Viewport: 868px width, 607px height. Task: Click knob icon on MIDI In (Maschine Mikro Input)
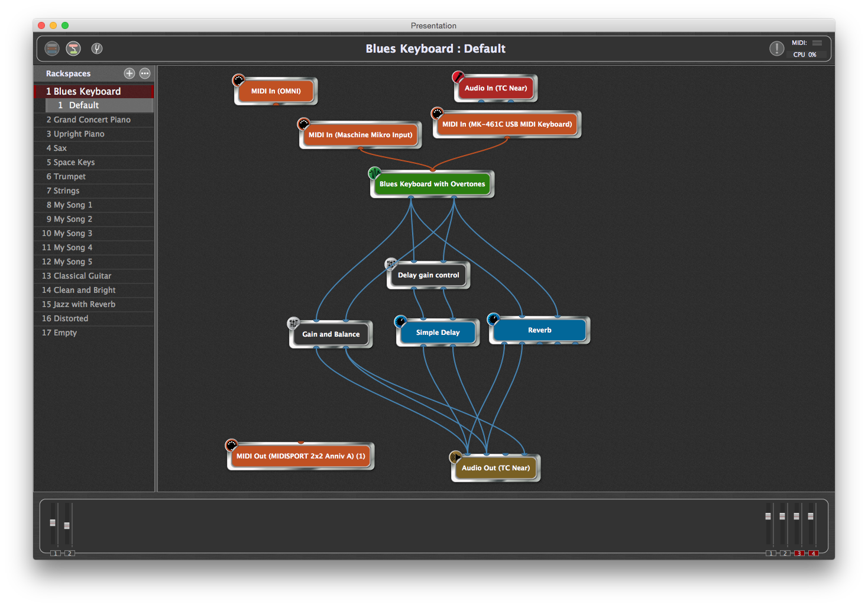(303, 124)
